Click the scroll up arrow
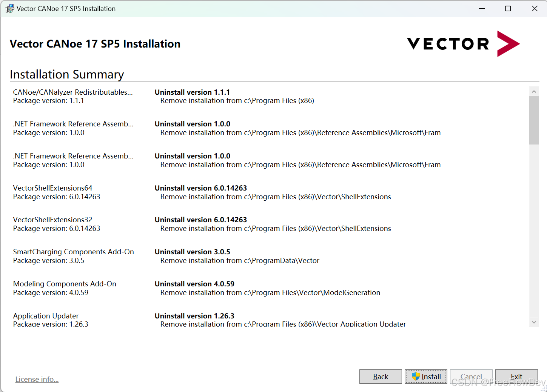Image resolution: width=547 pixels, height=392 pixels. [534, 91]
